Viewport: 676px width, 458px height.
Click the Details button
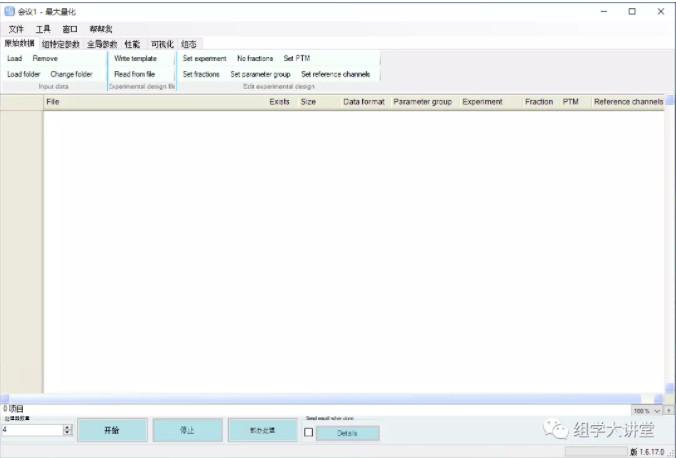[347, 433]
